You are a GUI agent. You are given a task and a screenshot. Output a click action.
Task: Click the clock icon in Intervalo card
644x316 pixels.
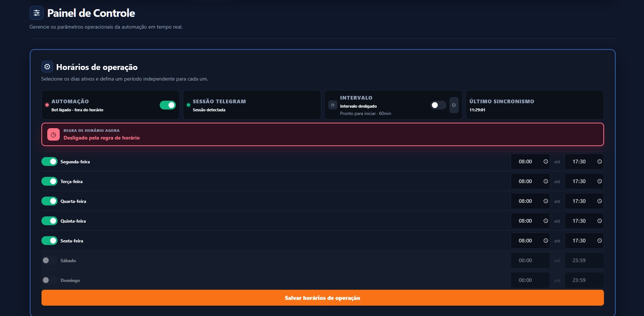333,105
